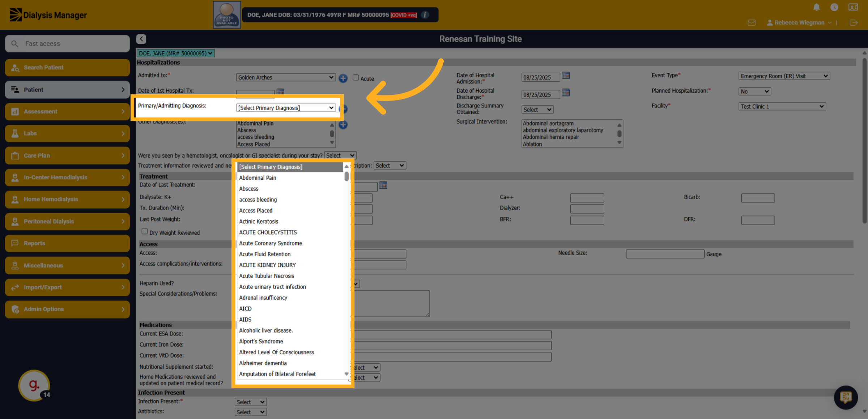This screenshot has width=868, height=419.
Task: Open calendar for Date of Hospital Discharge
Action: point(566,93)
